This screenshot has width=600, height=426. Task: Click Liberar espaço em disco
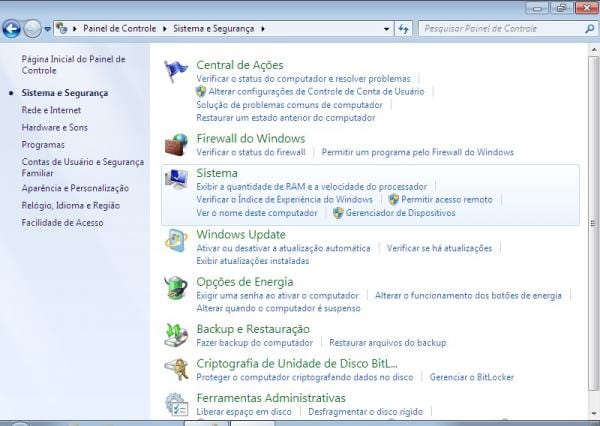pyautogui.click(x=244, y=412)
